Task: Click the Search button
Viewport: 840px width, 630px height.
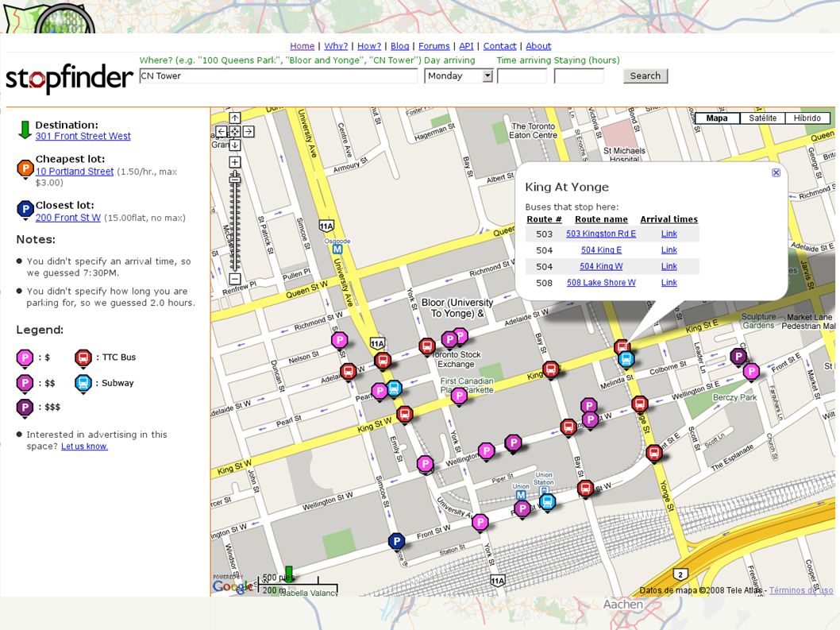Action: click(x=645, y=76)
